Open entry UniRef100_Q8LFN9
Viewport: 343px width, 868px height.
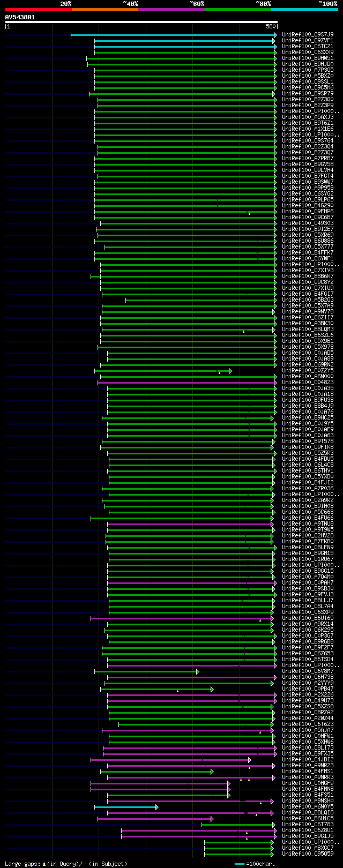click(308, 547)
